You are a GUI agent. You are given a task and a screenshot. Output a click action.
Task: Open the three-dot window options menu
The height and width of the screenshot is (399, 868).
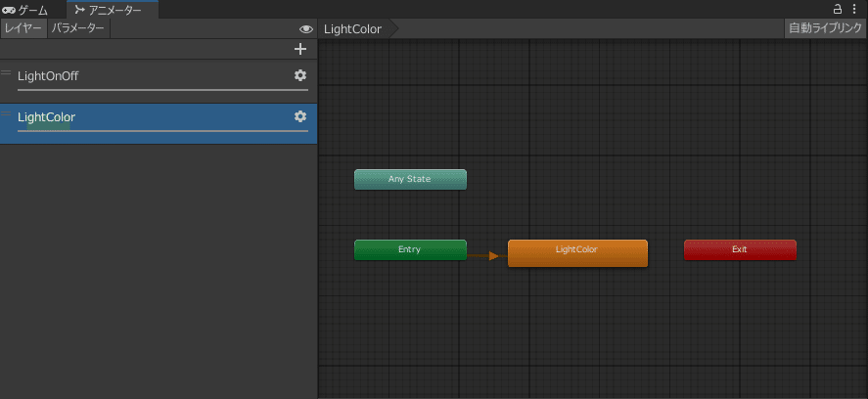855,9
